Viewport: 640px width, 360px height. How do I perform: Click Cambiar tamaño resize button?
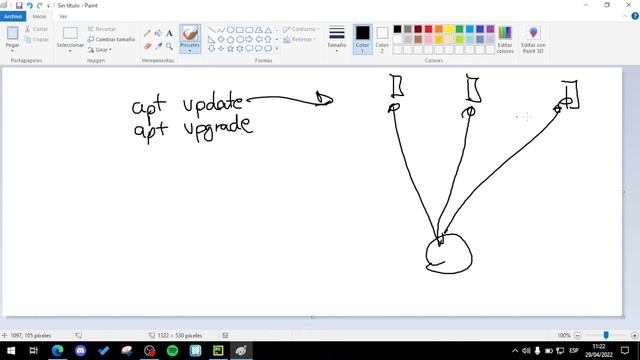tap(111, 40)
